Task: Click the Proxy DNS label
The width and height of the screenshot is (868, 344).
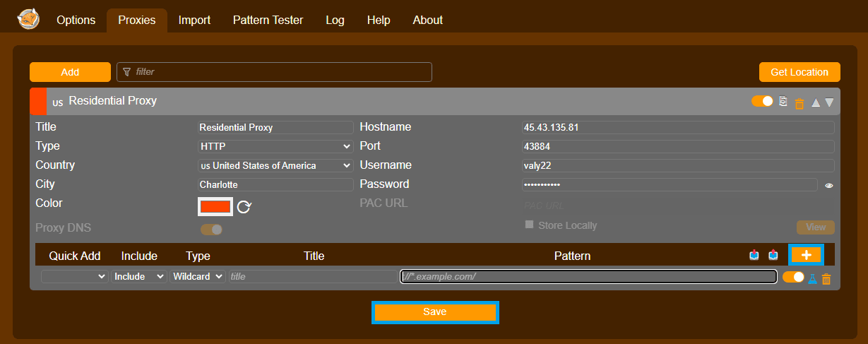Action: point(64,228)
